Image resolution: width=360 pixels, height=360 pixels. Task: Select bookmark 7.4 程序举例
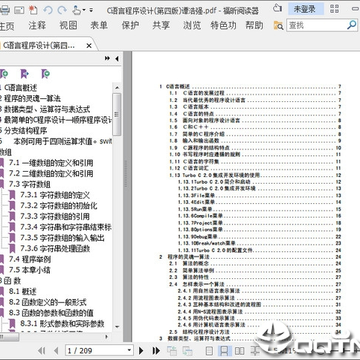(30, 259)
